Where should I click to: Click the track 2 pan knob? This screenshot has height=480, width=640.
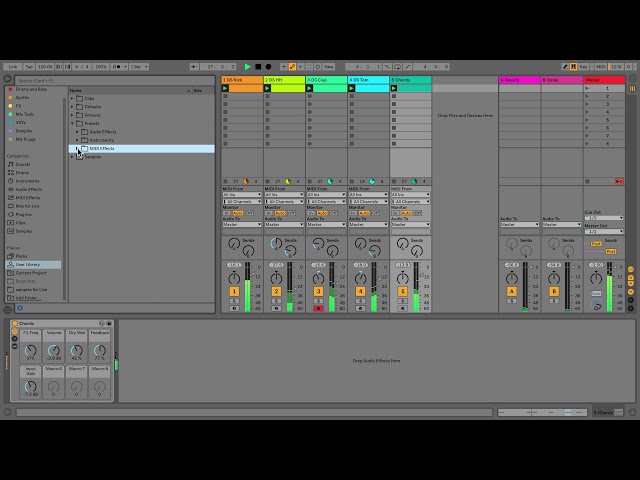coord(276,279)
